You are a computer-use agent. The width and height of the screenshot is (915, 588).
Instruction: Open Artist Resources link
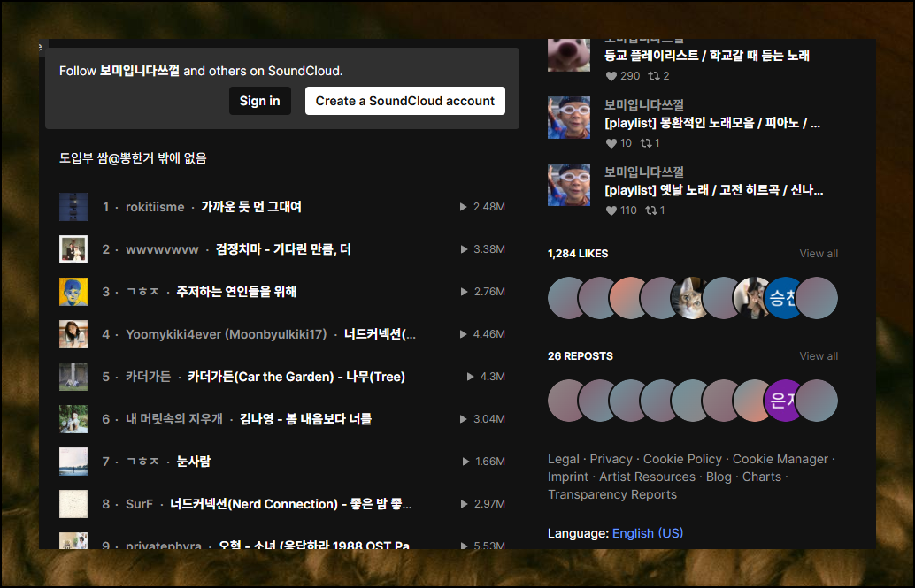[647, 477]
